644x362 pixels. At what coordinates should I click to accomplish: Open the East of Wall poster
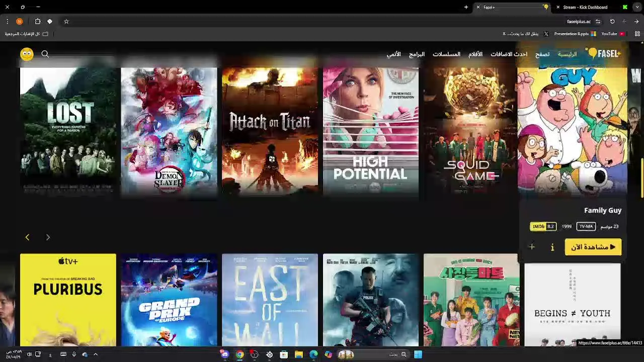click(x=270, y=300)
